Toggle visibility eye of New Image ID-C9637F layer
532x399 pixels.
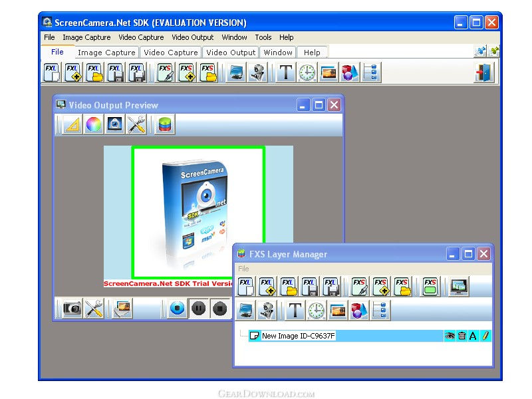coord(450,336)
